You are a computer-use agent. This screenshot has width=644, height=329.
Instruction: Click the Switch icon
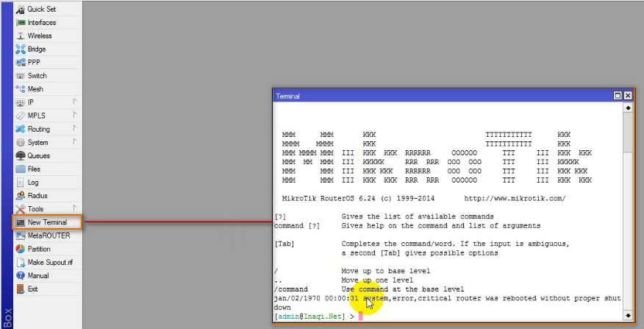pyautogui.click(x=20, y=76)
